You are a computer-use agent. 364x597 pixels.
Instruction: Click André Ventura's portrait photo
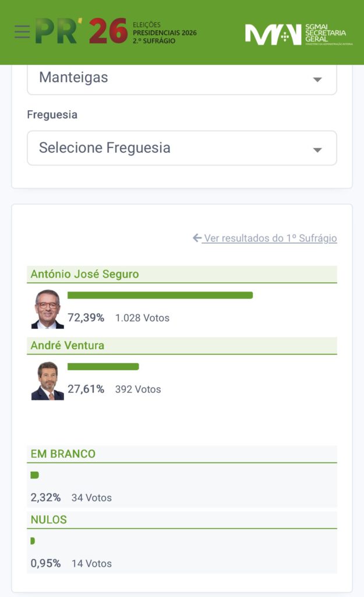(x=47, y=381)
